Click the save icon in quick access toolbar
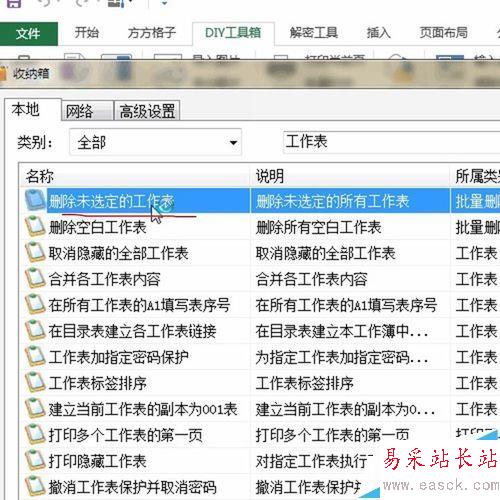The width and height of the screenshot is (500, 500). click(14, 3)
